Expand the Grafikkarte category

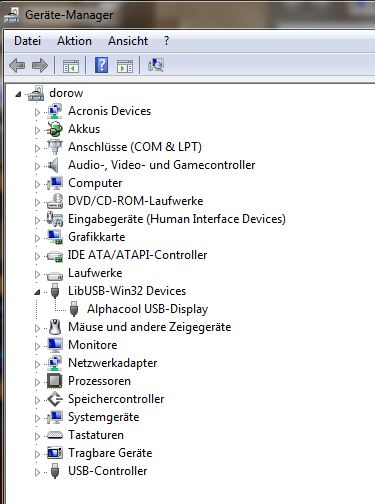(37, 238)
